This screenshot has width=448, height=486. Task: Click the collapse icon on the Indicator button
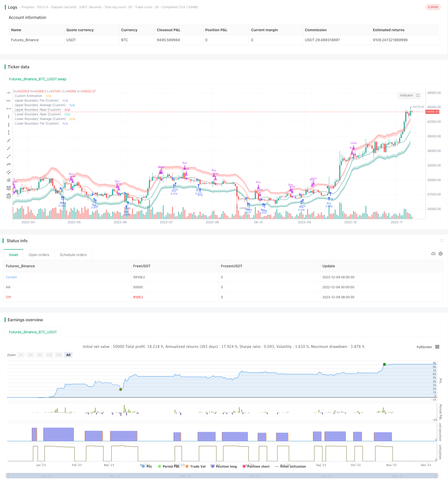(x=418, y=95)
